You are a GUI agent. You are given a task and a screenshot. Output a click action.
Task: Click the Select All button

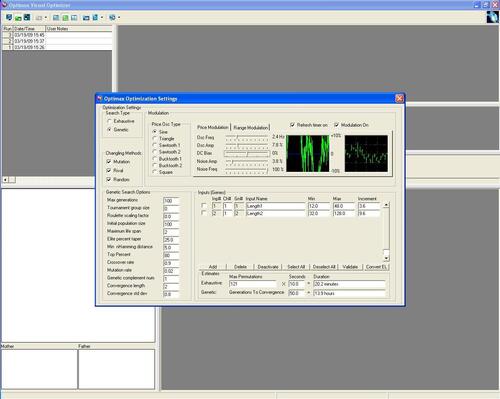point(296,267)
